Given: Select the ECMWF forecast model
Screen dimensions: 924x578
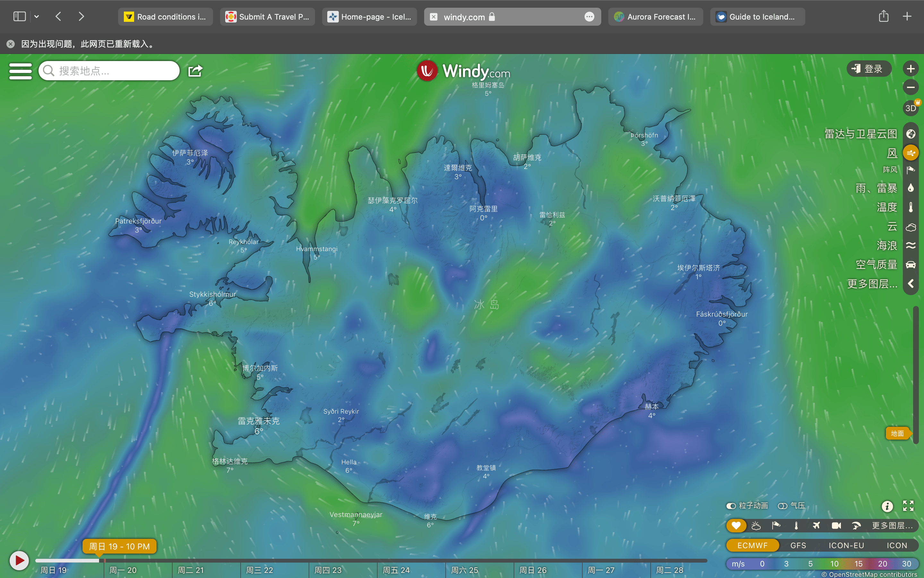Looking at the screenshot, I should (x=752, y=546).
